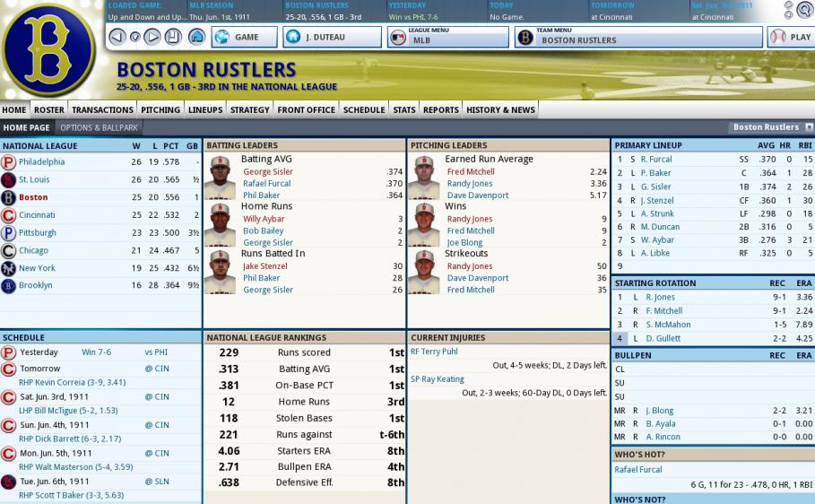This screenshot has height=504, width=815.
Task: Open the HISTORY & NEWS tab
Action: [500, 109]
